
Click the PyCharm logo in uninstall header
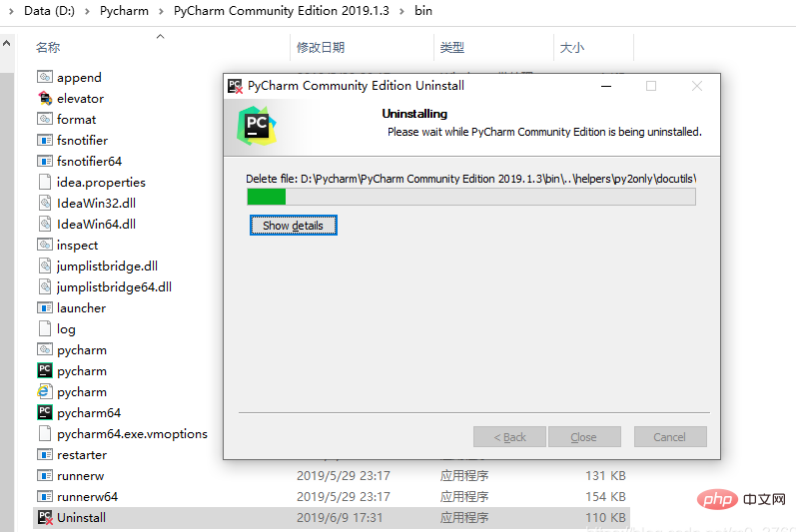pos(257,125)
